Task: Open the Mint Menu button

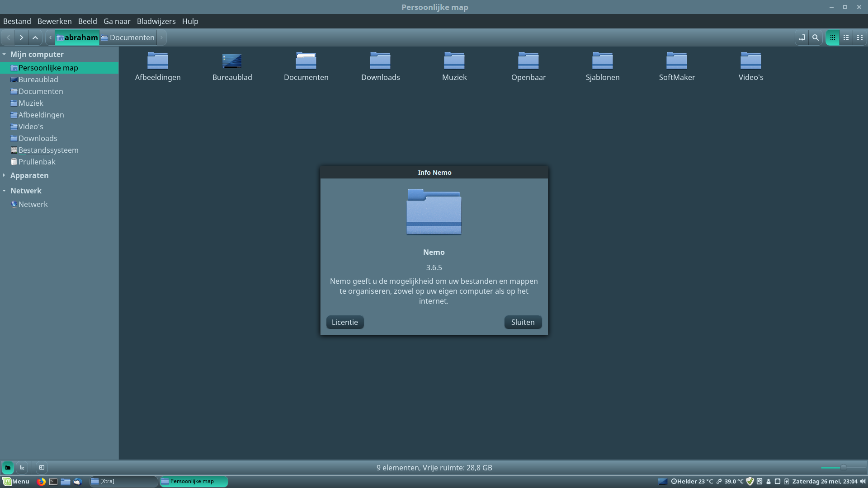Action: [x=16, y=481]
